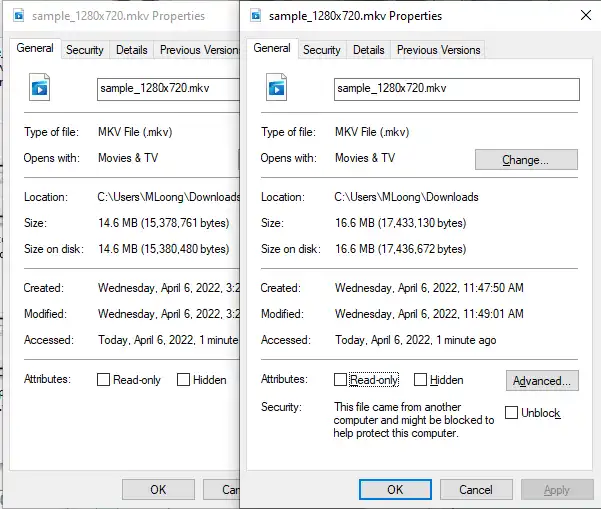This screenshot has height=509, width=601.
Task: Click Cancel in right Properties window
Action: [x=476, y=489]
